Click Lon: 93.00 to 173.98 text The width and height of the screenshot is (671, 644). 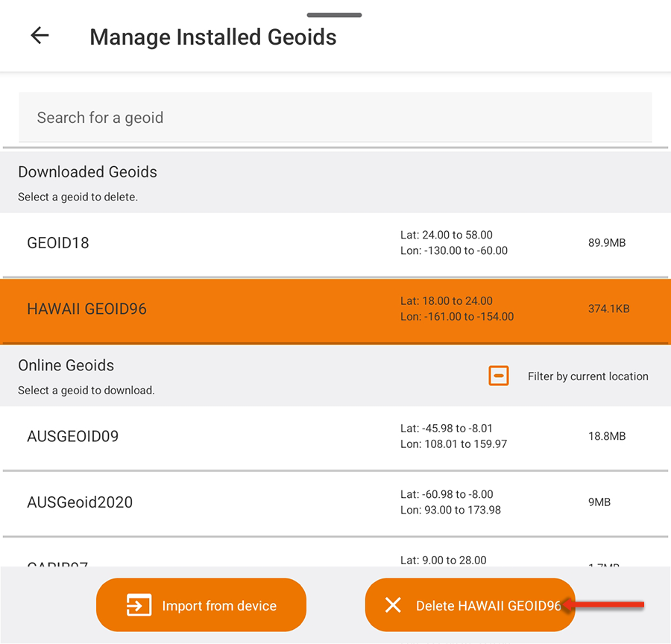pyautogui.click(x=450, y=510)
